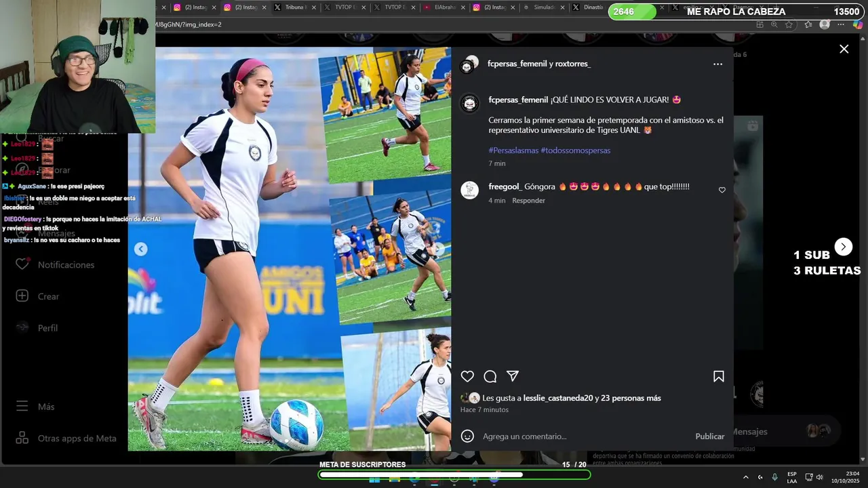Open the freegool_ username link

tap(505, 186)
